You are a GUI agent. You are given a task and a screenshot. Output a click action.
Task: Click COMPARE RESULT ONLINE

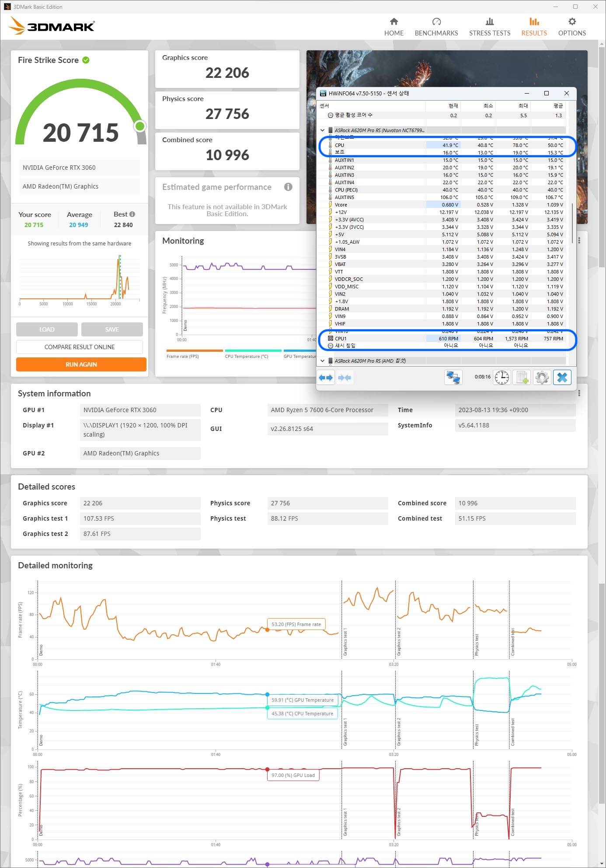point(80,347)
